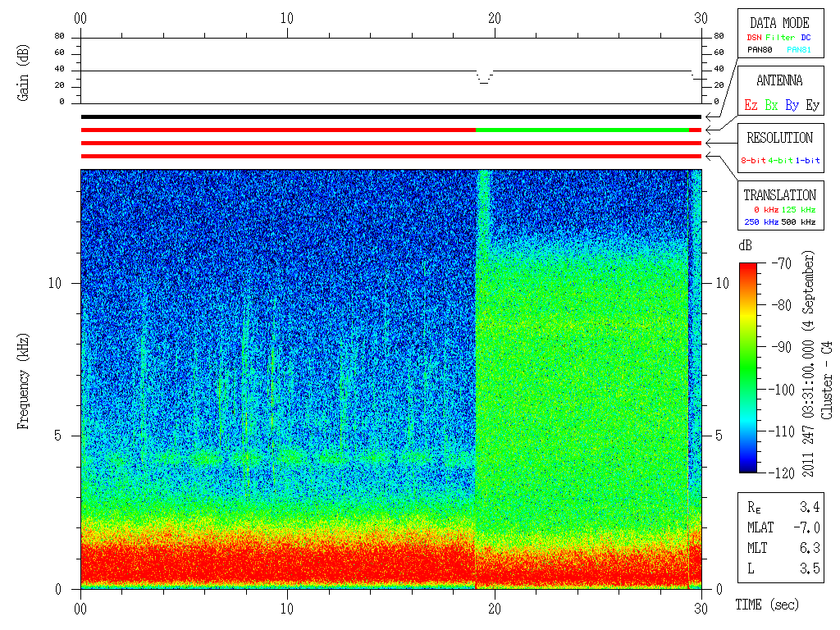840x630 pixels.
Task: Click the green Bx antenna label
Action: point(771,105)
